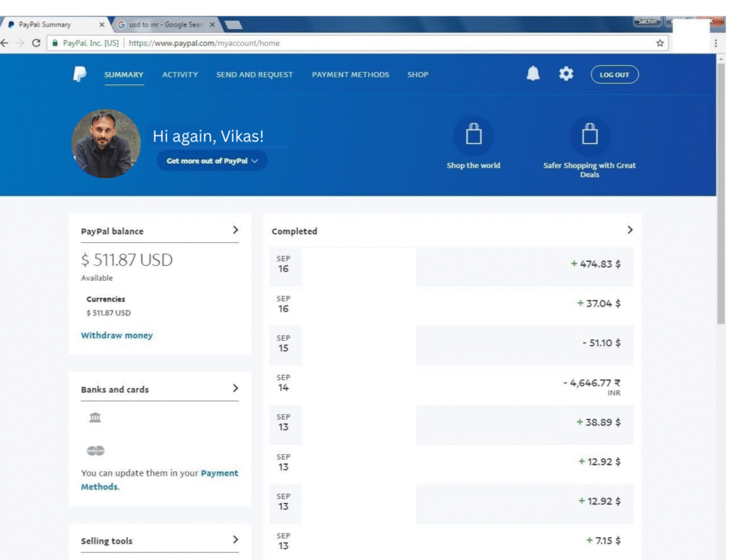Expand the Get more out of PayPal dropdown
Screen dimensions: 732x560
[x=212, y=161]
